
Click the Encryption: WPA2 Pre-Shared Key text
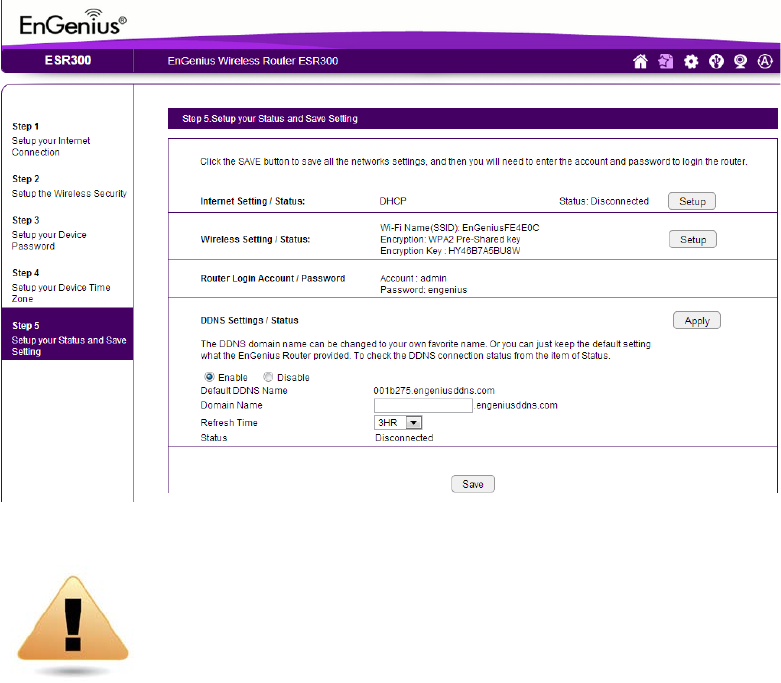(x=450, y=240)
